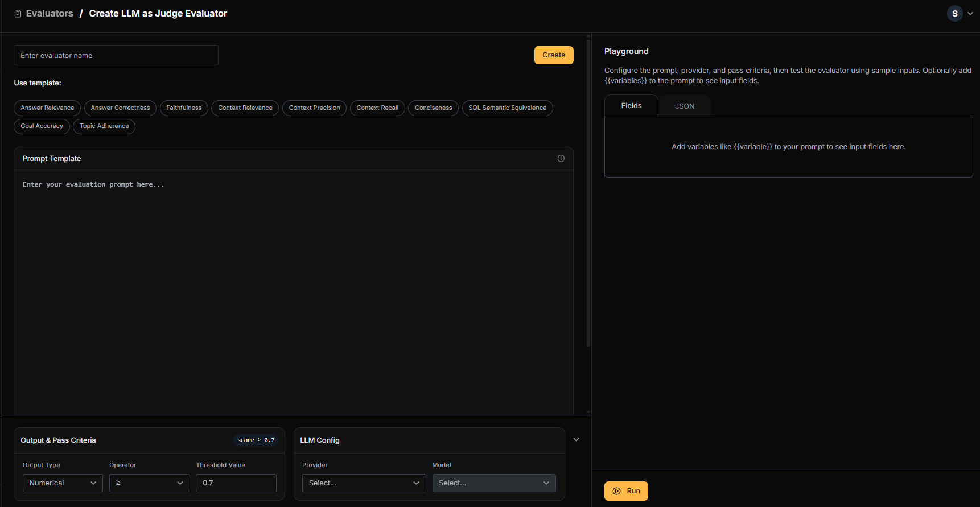Click the left panel vertical scrollbar
The width and height of the screenshot is (980, 507).
588,192
